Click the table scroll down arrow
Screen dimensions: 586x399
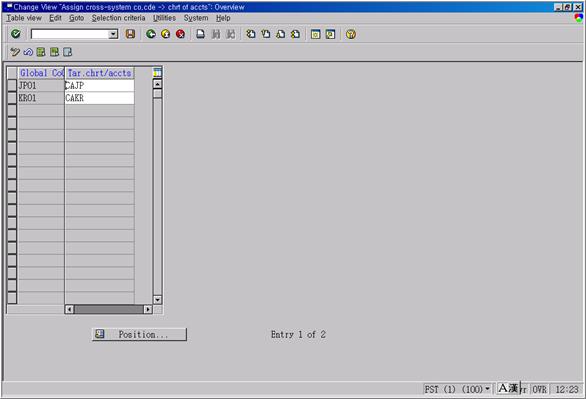pos(157,299)
